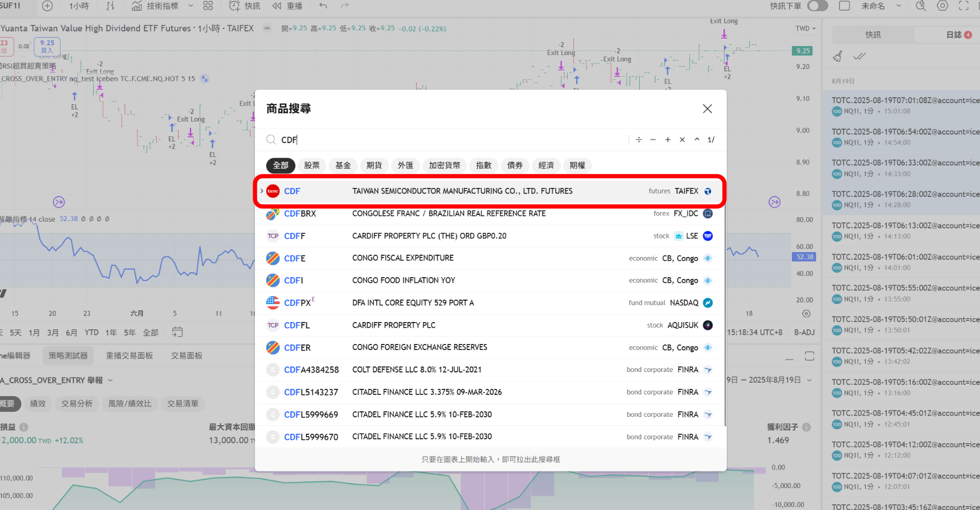The image size is (980, 510).
Task: Select the 期權 filter tab
Action: [x=577, y=166]
